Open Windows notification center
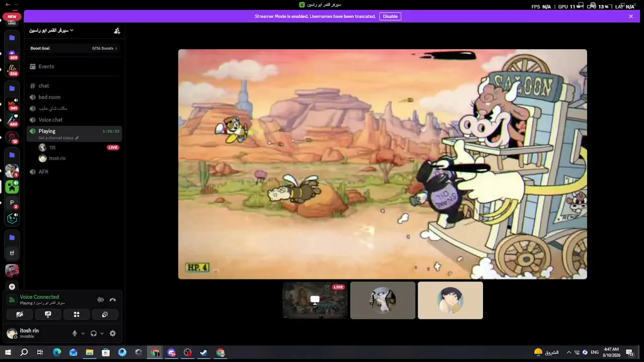 pyautogui.click(x=629, y=352)
